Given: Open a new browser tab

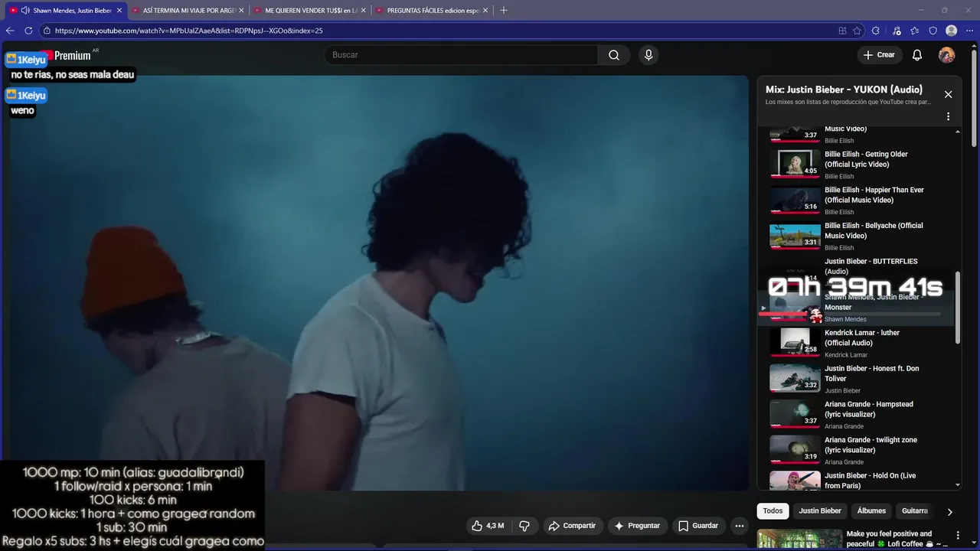Looking at the screenshot, I should pyautogui.click(x=503, y=11).
